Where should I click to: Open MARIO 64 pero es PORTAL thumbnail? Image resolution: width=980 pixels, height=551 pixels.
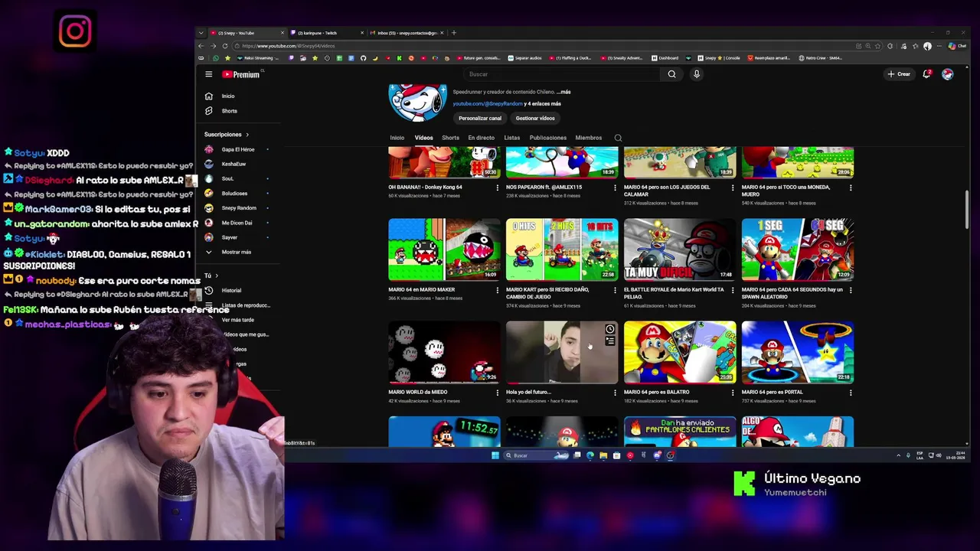(x=798, y=352)
